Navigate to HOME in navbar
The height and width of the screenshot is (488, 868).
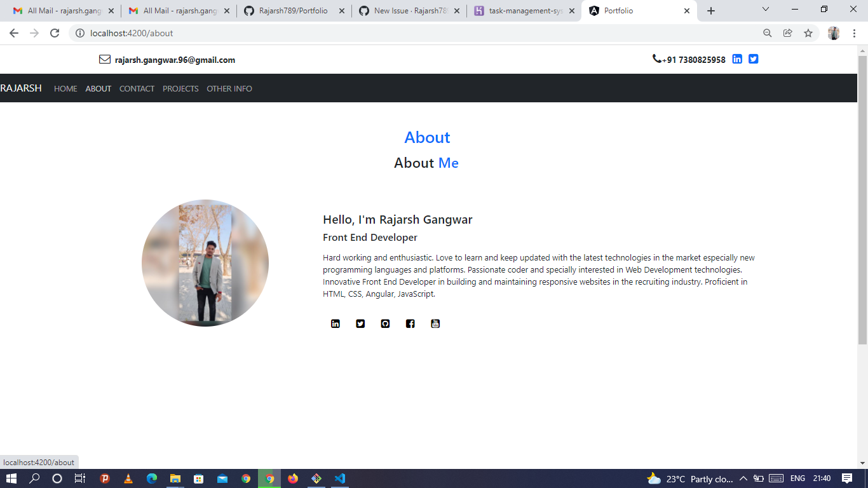pyautogui.click(x=65, y=88)
